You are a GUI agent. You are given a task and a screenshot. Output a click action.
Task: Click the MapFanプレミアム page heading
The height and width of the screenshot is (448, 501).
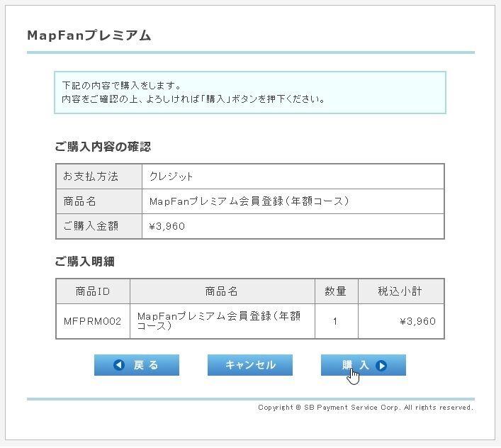pos(89,35)
